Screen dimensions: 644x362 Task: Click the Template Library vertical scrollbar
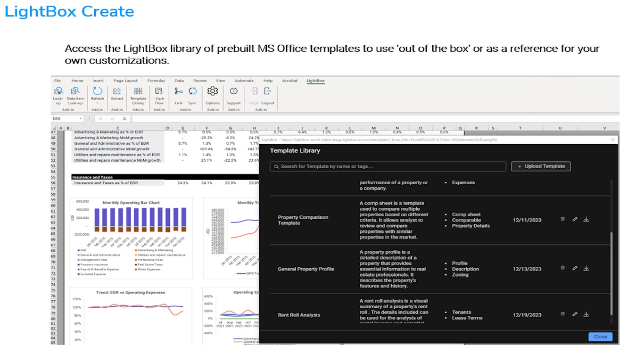click(x=612, y=273)
